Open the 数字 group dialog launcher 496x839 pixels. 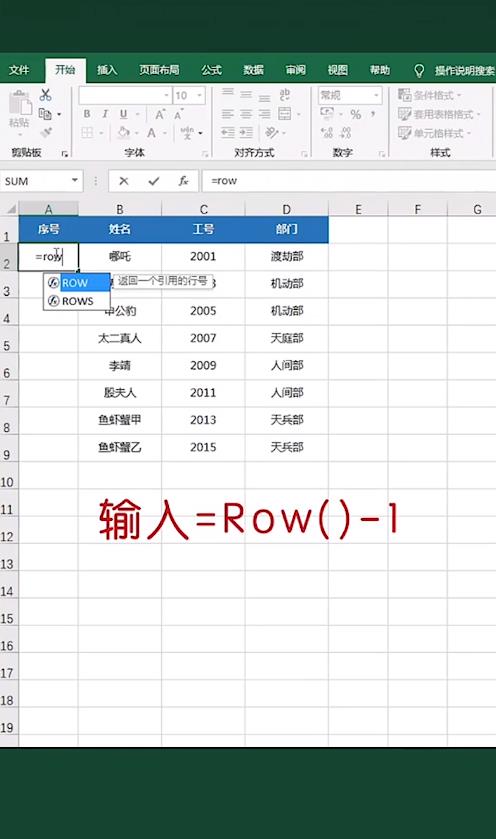click(x=382, y=154)
